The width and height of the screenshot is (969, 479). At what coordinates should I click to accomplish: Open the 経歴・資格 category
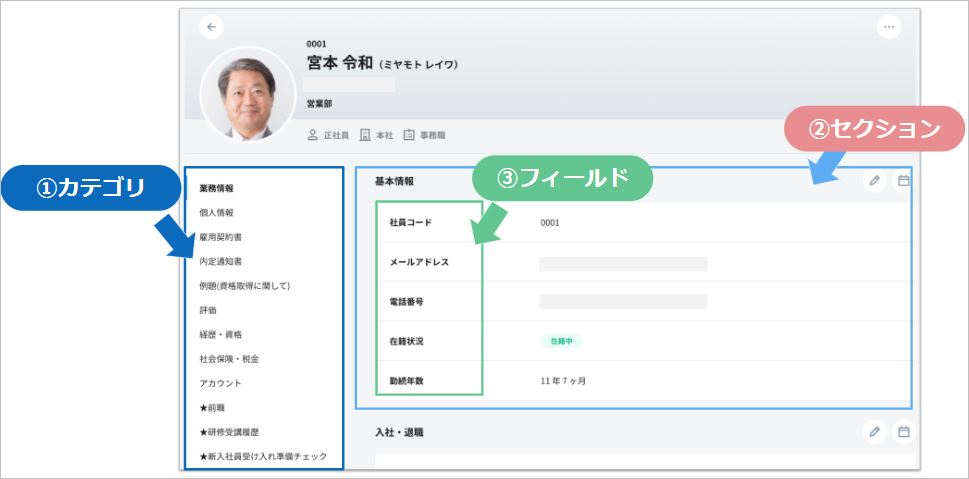[220, 334]
